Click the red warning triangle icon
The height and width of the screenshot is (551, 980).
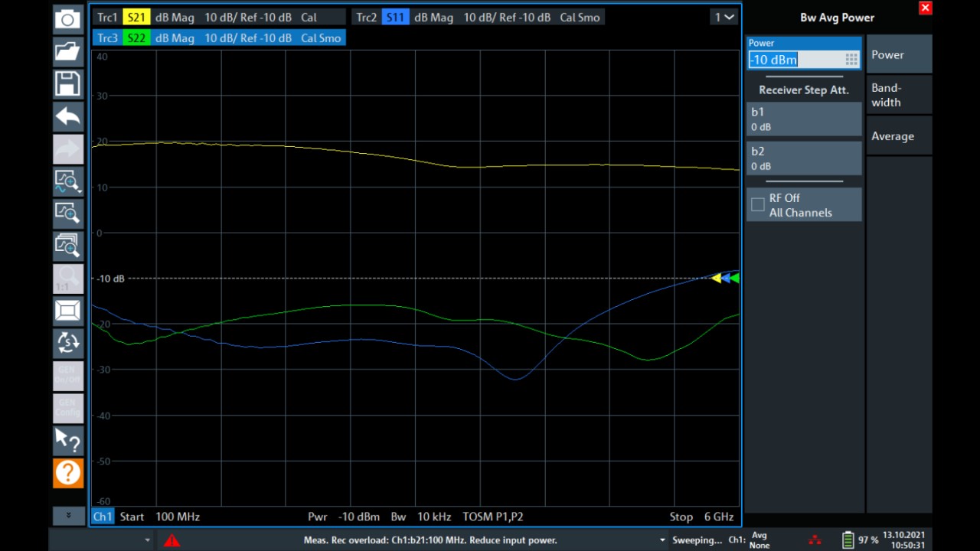(x=171, y=540)
